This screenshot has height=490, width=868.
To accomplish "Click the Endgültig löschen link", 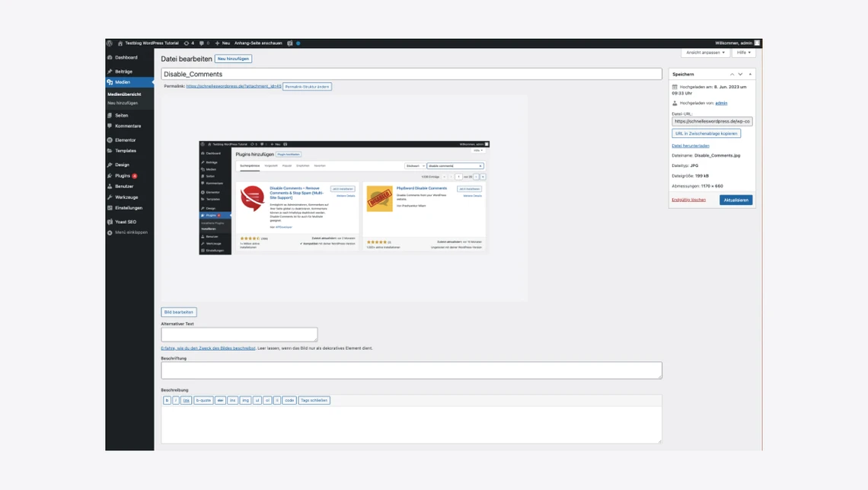I will pyautogui.click(x=688, y=200).
